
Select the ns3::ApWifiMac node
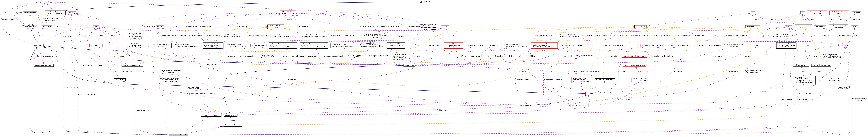(231, 115)
